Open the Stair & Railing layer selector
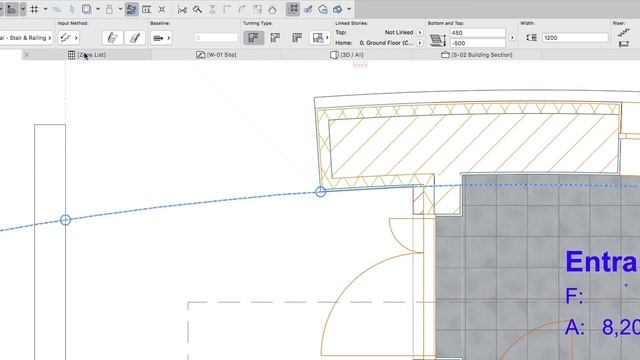Image resolution: width=640 pixels, height=360 pixels. 26,38
